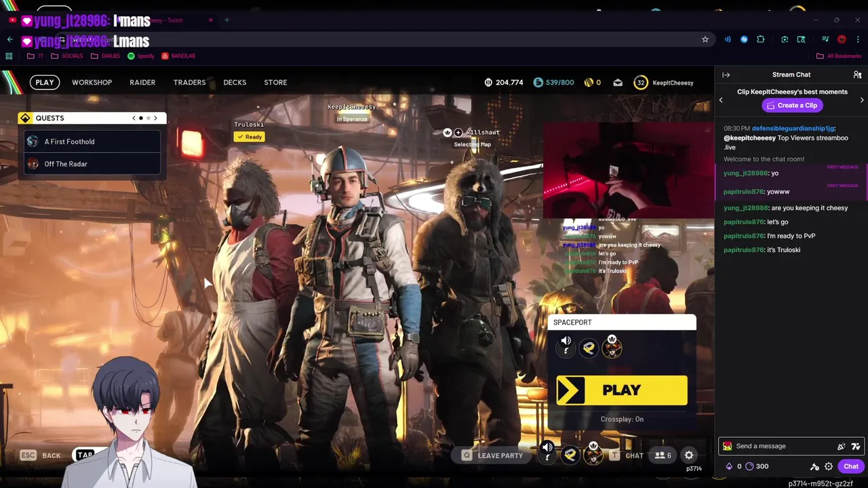868x488 pixels.
Task: Switch to the WORKSHOP tab
Action: coord(92,82)
